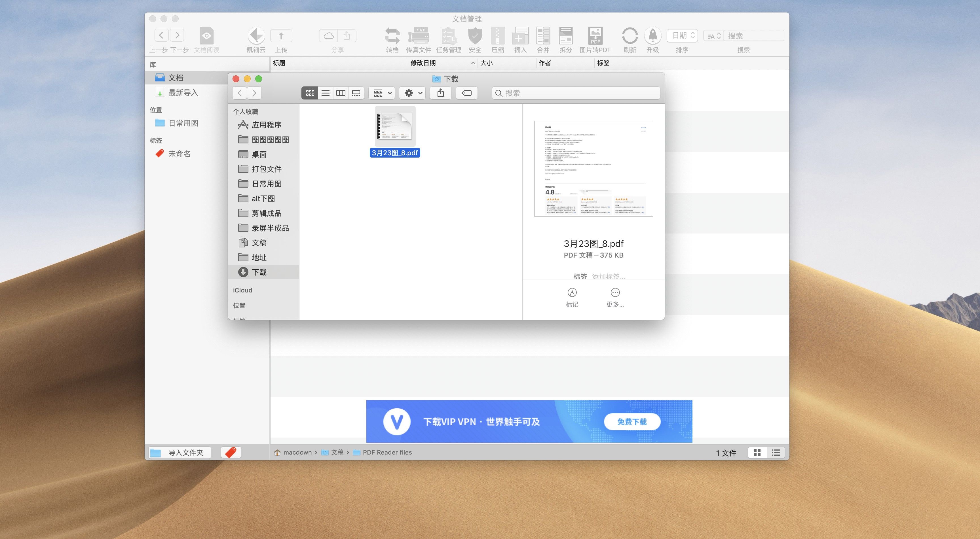Open the Finder action gear menu

pyautogui.click(x=412, y=93)
